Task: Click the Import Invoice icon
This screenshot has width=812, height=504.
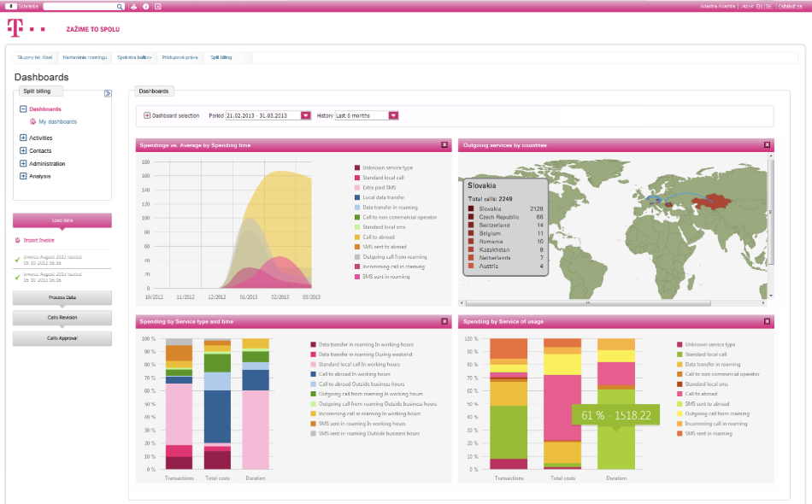Action: coord(18,240)
